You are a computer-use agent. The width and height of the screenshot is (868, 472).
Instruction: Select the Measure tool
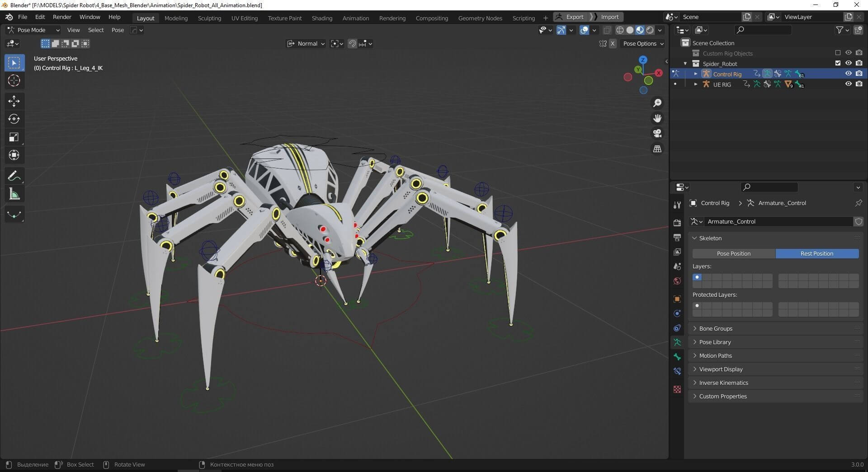click(x=14, y=194)
